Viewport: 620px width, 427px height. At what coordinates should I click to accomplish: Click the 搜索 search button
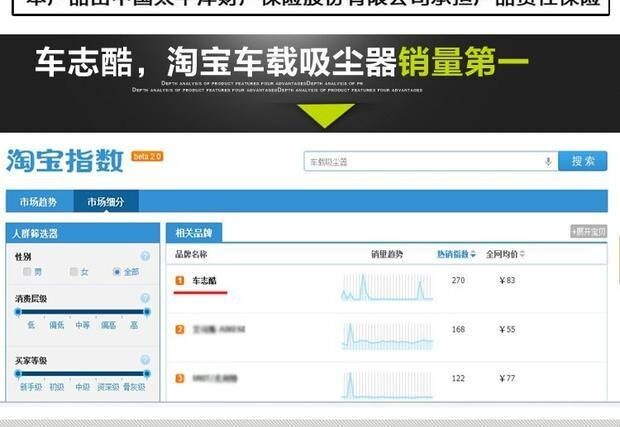pos(582,161)
